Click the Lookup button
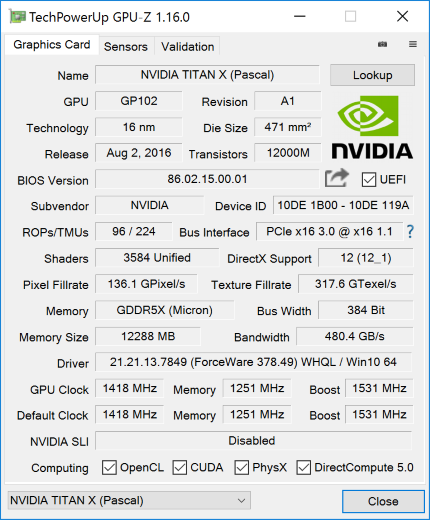Viewport: 430px width, 520px height. click(x=372, y=75)
